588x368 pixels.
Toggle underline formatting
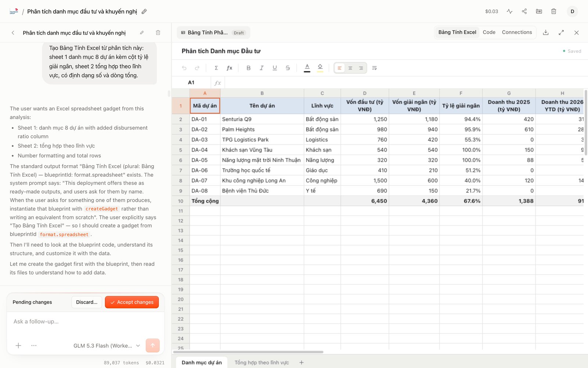(x=275, y=68)
